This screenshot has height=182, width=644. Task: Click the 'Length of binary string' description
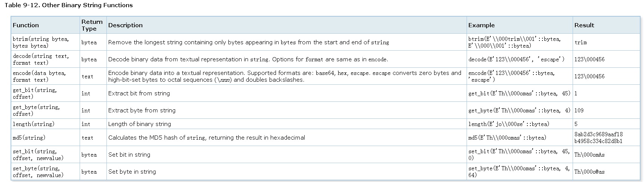139,124
